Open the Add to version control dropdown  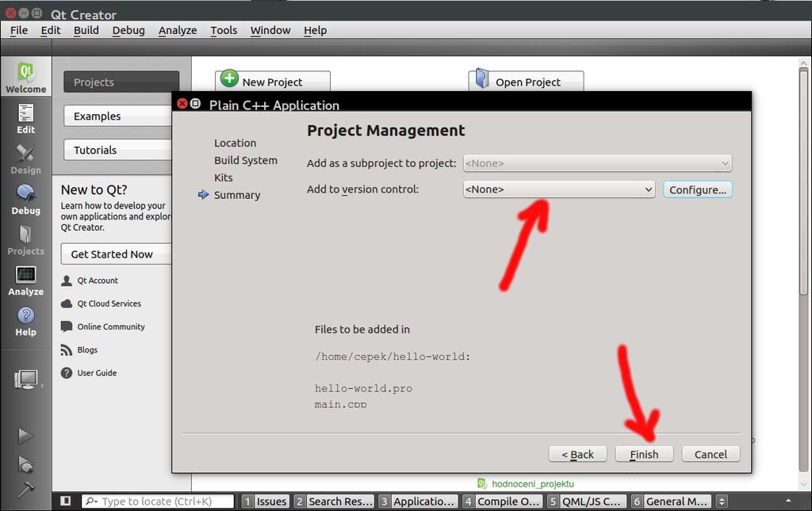pyautogui.click(x=559, y=189)
